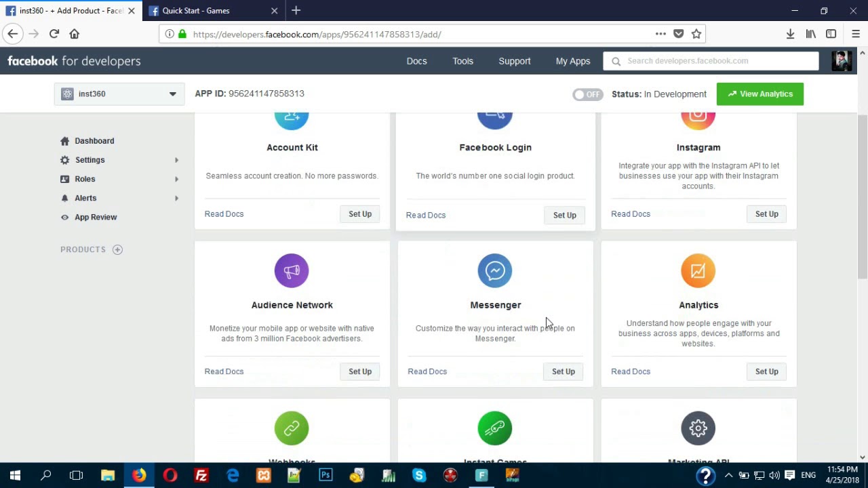Image resolution: width=868 pixels, height=488 pixels.
Task: Open the Support menu
Action: pos(515,61)
